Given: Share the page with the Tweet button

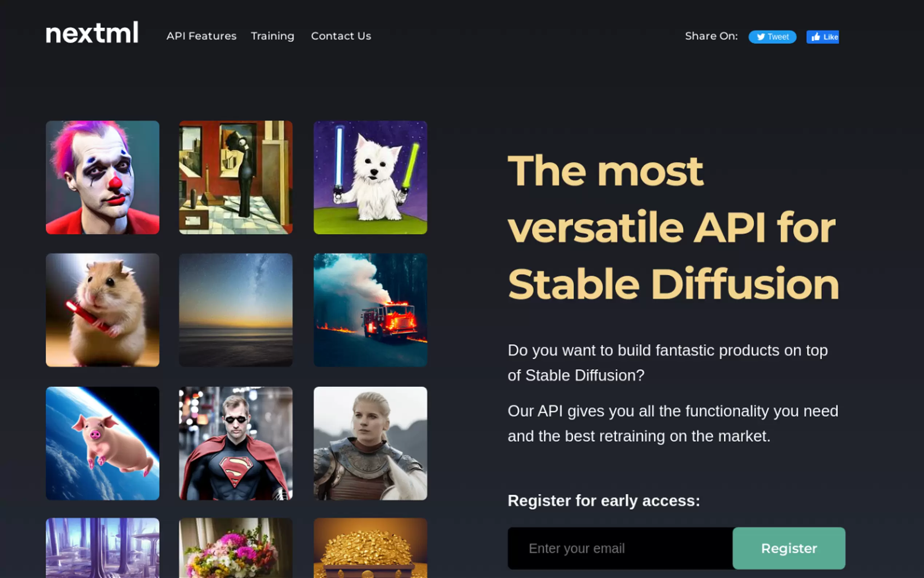Looking at the screenshot, I should pos(772,37).
